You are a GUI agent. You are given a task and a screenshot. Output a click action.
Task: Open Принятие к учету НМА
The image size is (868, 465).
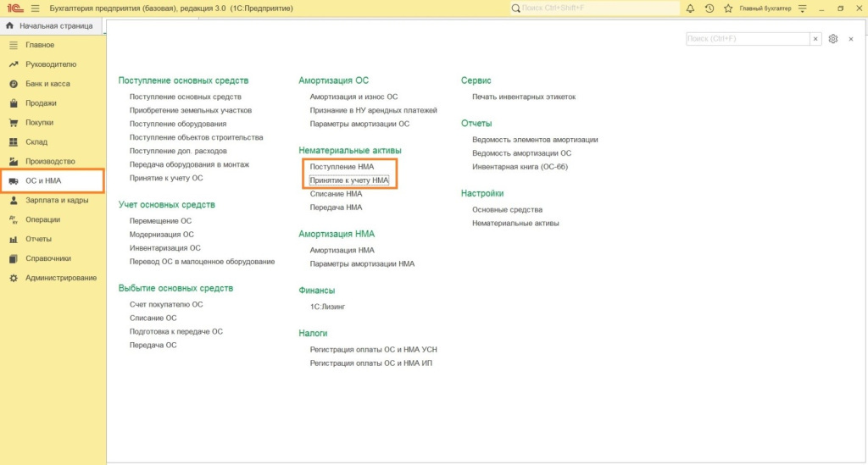349,180
